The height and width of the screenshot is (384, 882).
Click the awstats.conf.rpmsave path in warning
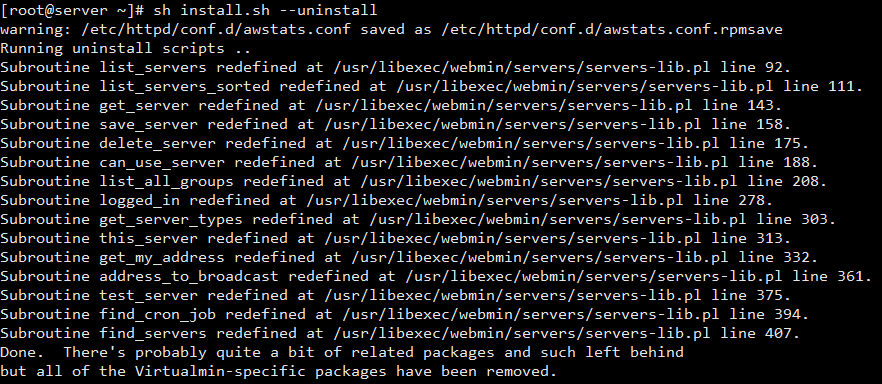click(612, 29)
